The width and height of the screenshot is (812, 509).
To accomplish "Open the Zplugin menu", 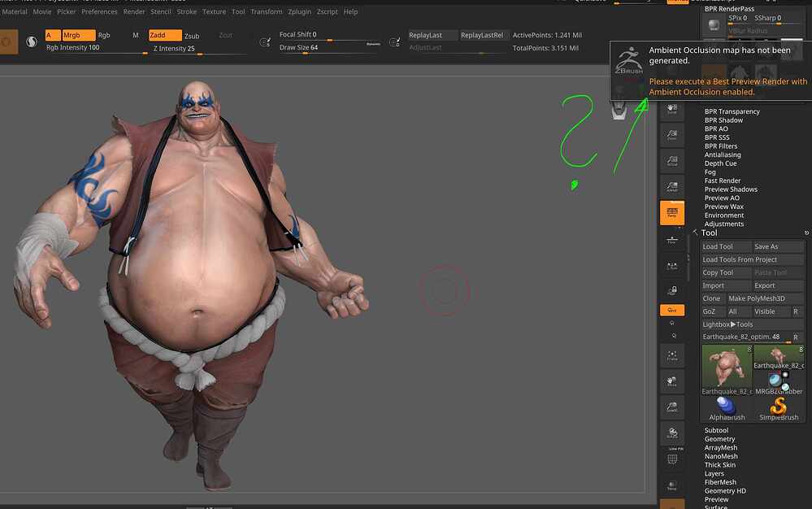I will coord(299,11).
